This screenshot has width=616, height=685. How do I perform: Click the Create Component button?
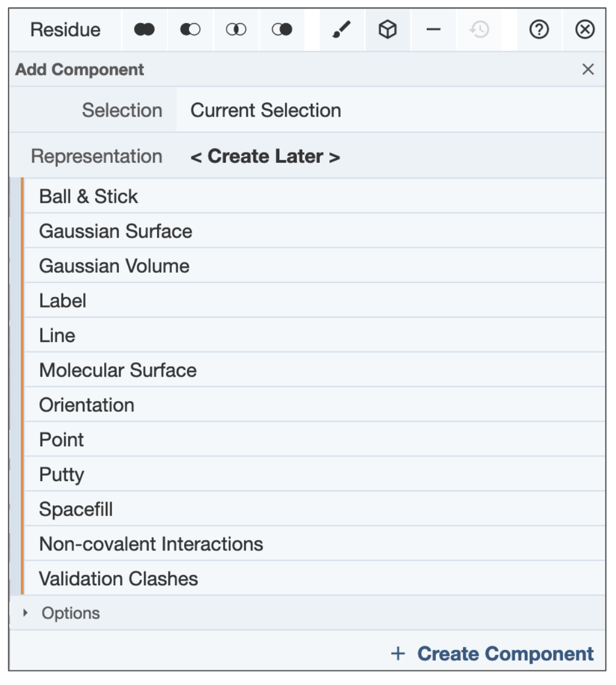493,653
